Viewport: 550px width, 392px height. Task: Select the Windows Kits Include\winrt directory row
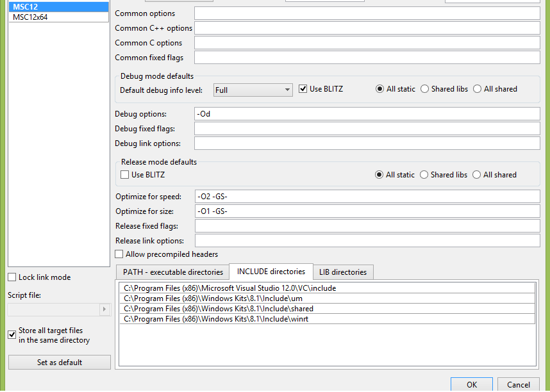[x=328, y=319]
